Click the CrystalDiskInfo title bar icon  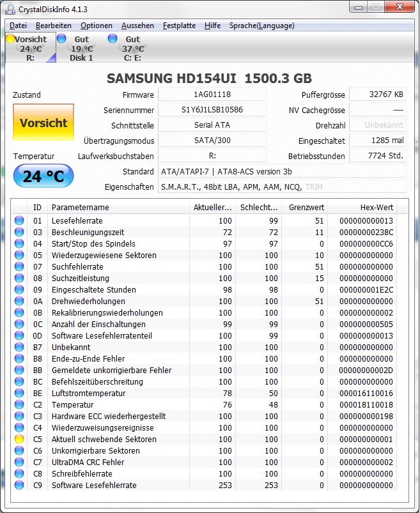click(x=10, y=9)
